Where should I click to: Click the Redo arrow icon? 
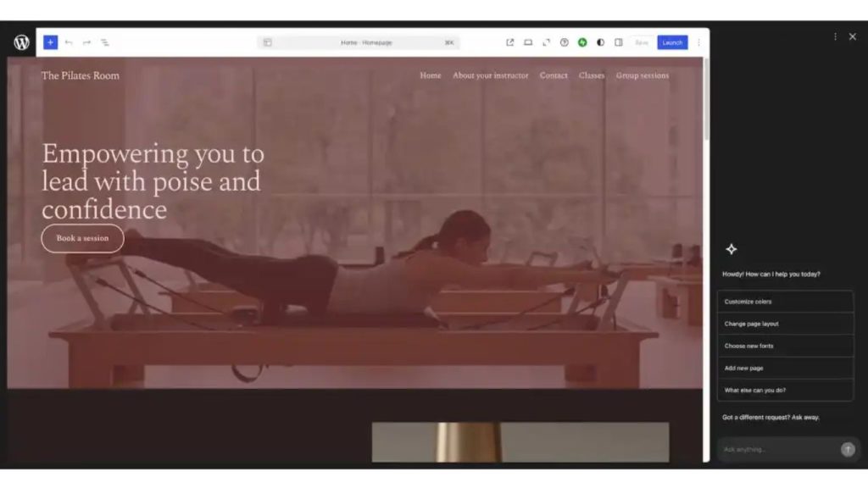86,42
